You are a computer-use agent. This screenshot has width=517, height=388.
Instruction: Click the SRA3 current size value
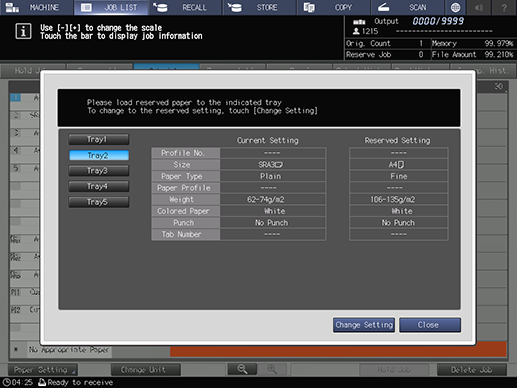pyautogui.click(x=272, y=165)
